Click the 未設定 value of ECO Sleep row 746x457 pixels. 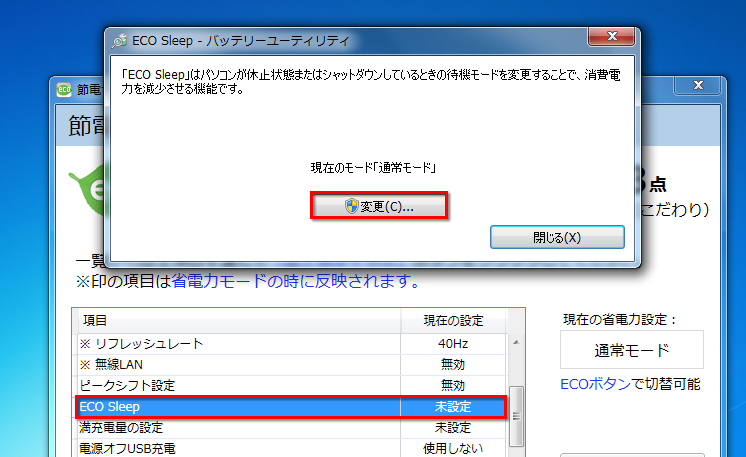pyautogui.click(x=453, y=407)
